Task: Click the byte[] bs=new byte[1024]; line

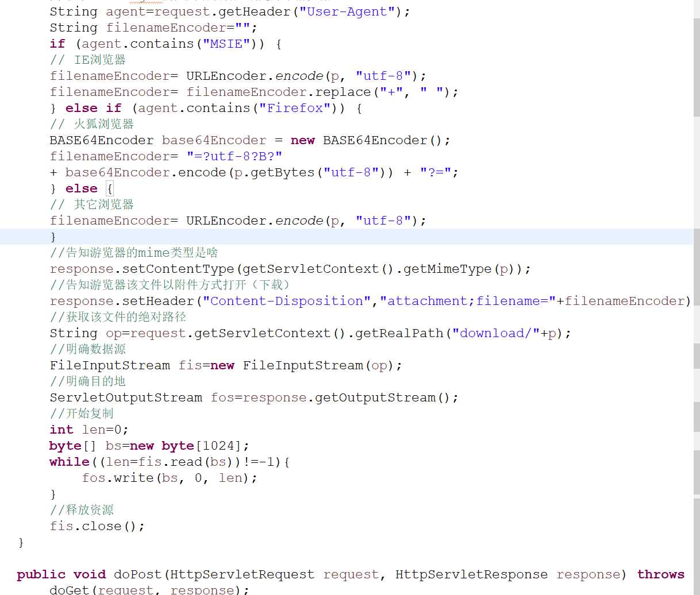Action: (x=149, y=446)
